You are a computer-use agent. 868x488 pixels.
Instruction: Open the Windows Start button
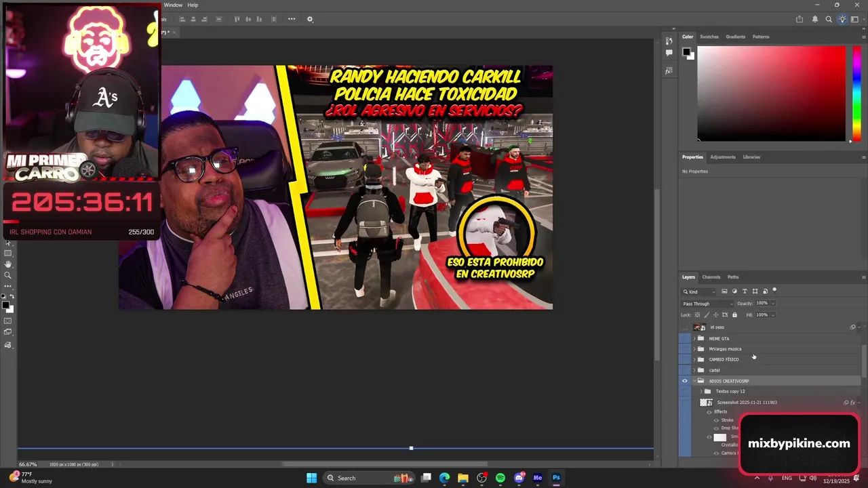click(311, 478)
